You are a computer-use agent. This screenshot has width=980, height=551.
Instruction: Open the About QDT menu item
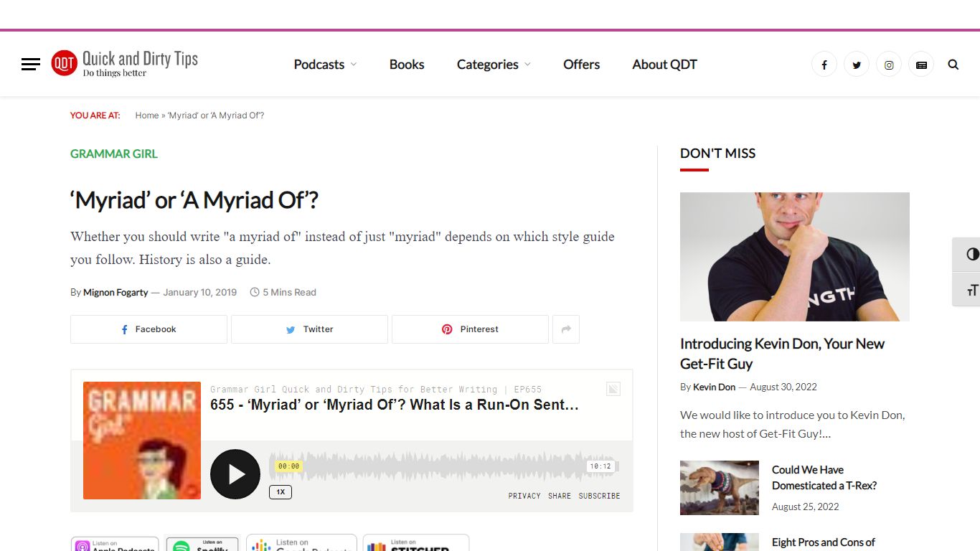[x=664, y=65]
